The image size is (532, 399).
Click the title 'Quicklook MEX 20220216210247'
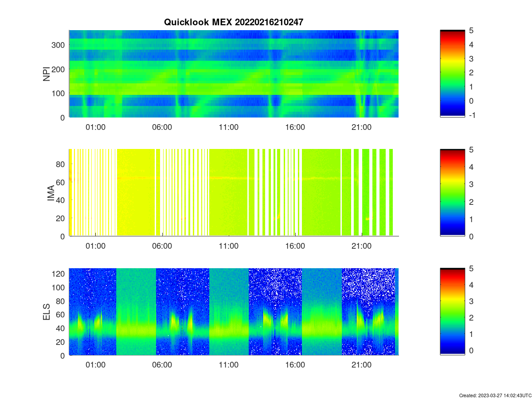point(234,22)
